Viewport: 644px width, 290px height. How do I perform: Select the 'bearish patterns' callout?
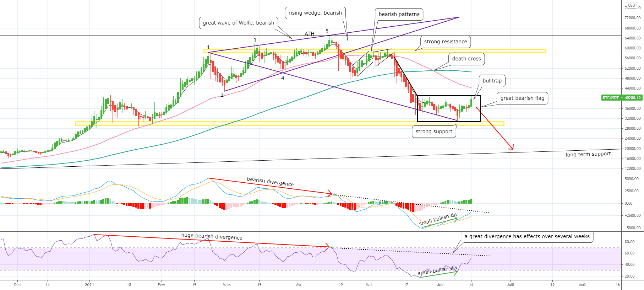point(399,14)
